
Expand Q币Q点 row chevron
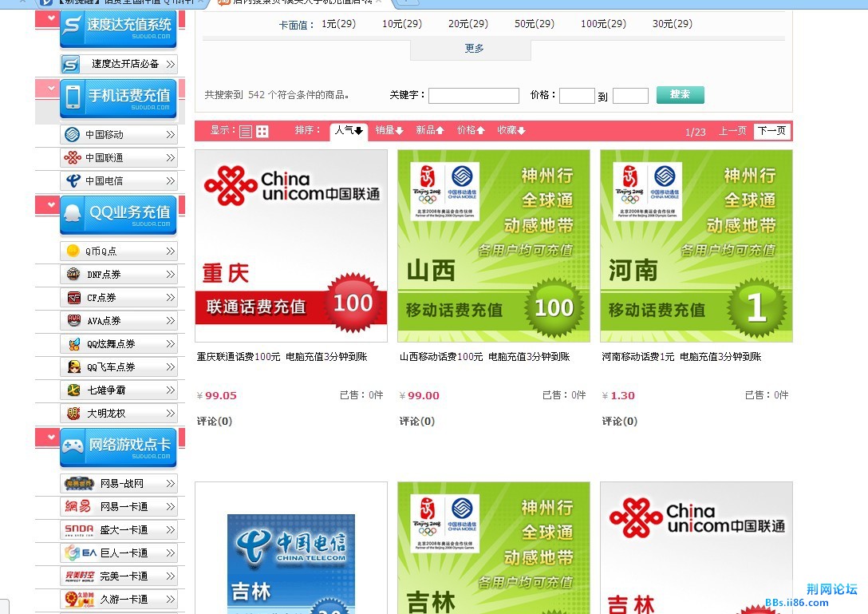pyautogui.click(x=171, y=251)
